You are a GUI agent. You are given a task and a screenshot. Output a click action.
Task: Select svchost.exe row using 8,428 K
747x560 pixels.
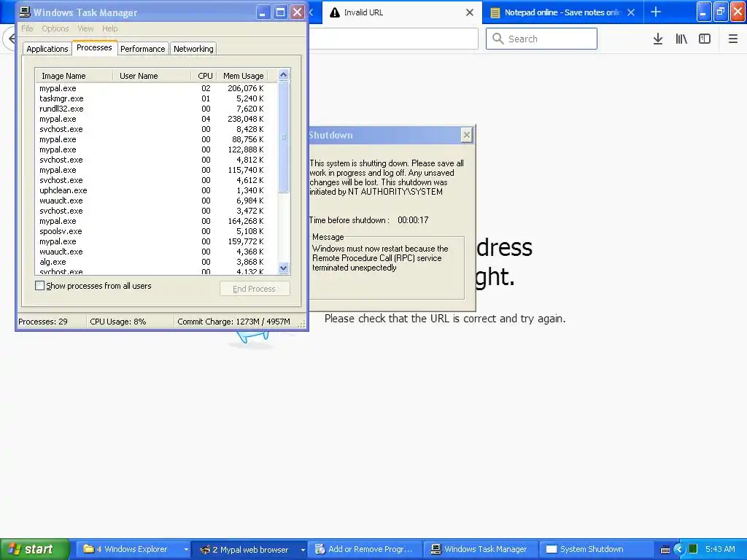(156, 129)
